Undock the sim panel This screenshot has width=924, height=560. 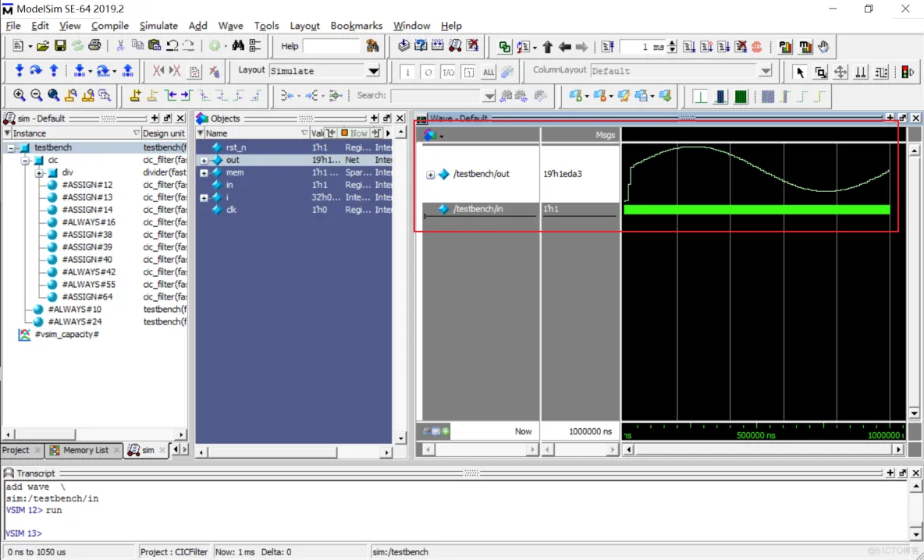167,119
